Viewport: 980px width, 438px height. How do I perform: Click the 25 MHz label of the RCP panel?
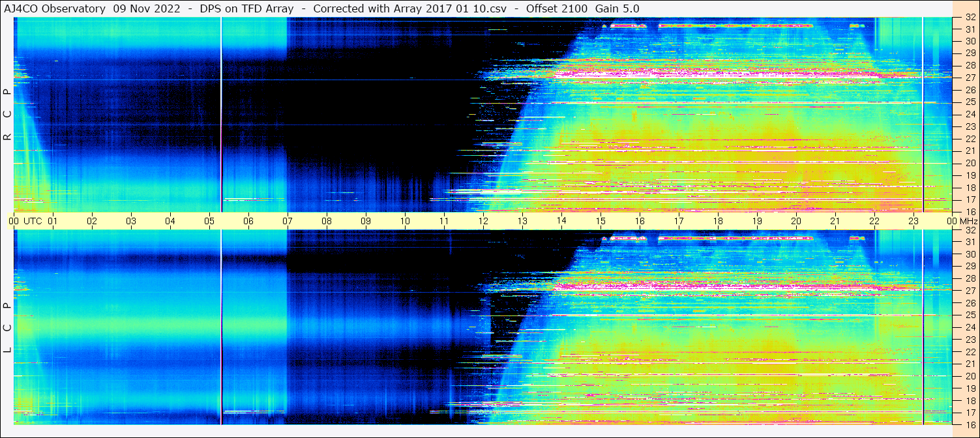click(970, 102)
